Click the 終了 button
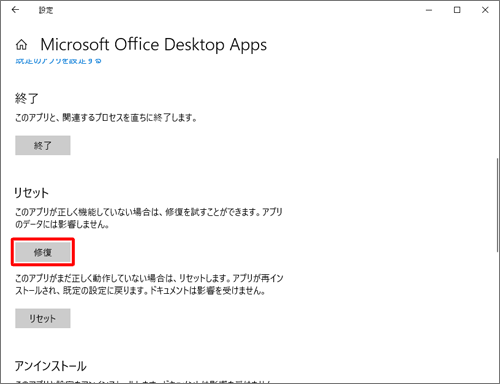Screen dimensions: 500x384 43,145
